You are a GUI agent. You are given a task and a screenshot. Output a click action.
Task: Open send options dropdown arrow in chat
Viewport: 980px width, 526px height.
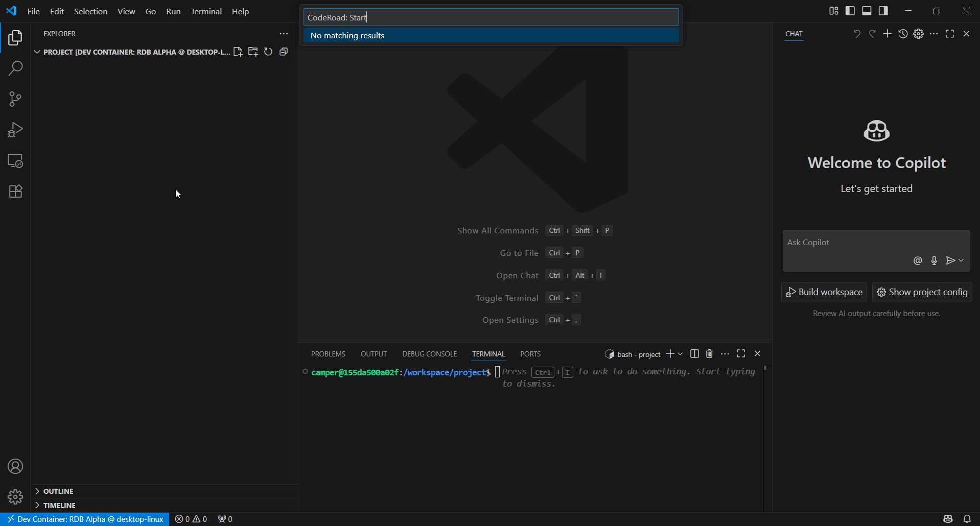pyautogui.click(x=962, y=260)
